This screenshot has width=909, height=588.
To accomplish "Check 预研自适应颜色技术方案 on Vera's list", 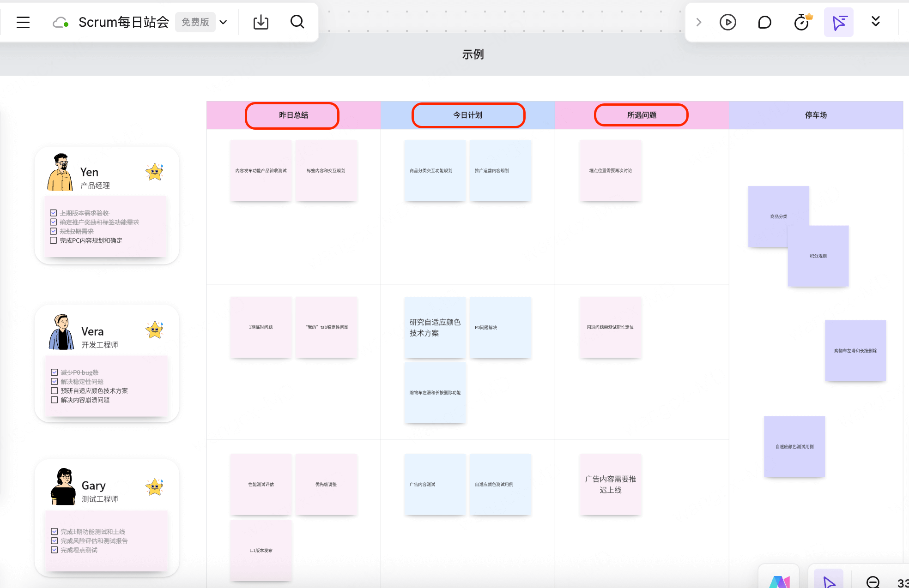I will click(x=54, y=390).
